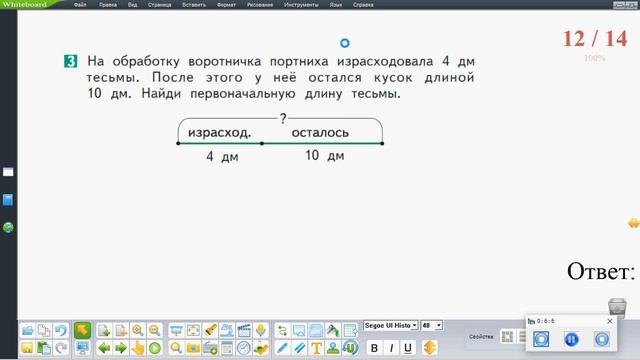Click the insert image icon

(299, 330)
